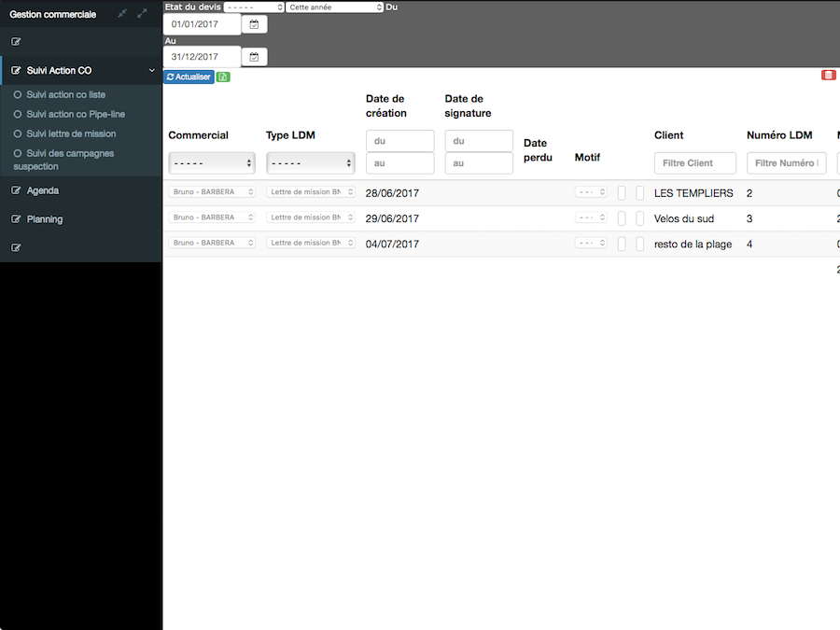Open the calendar picker for the Du date
This screenshot has height=630, width=840.
click(x=255, y=24)
